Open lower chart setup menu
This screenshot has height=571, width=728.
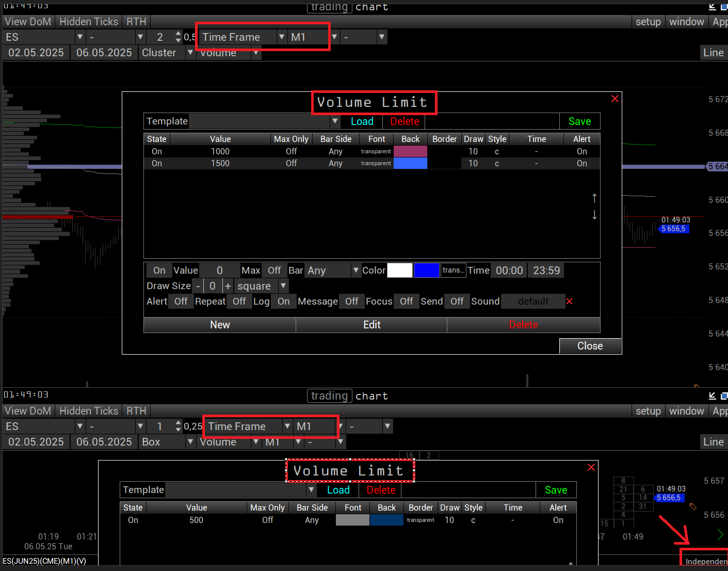(x=648, y=410)
